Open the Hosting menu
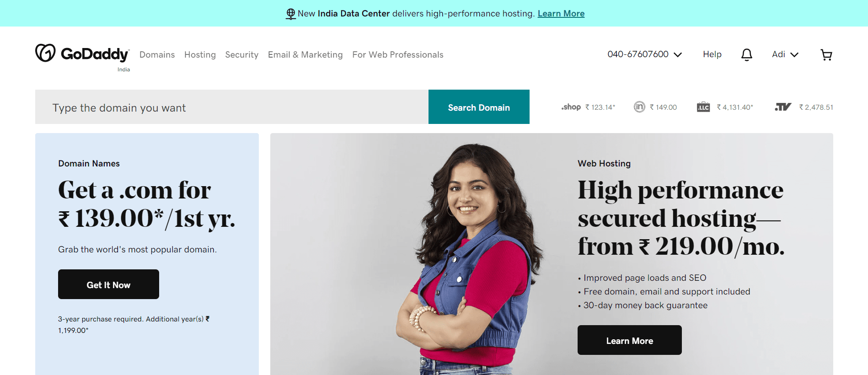868x375 pixels. coord(200,55)
